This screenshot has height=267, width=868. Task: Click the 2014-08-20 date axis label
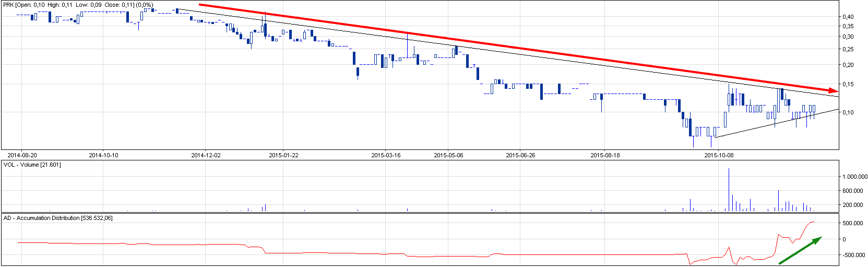(x=22, y=155)
